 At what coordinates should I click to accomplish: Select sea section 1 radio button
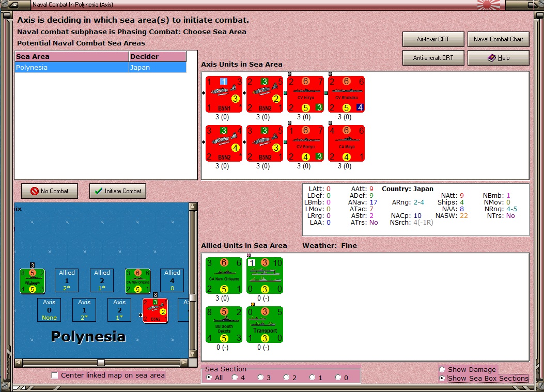(x=312, y=378)
